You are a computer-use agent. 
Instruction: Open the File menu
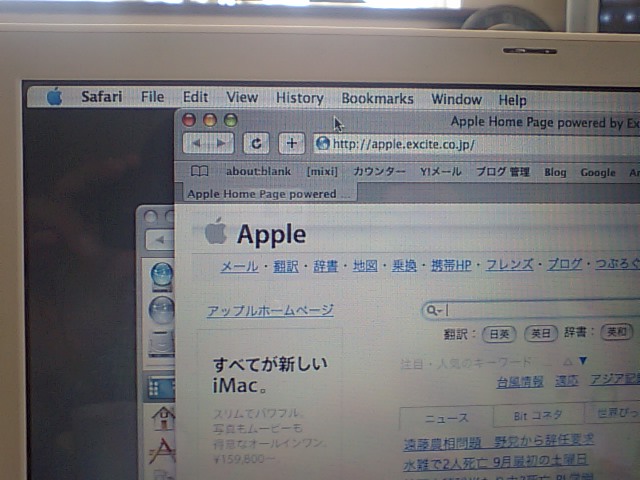[152, 97]
